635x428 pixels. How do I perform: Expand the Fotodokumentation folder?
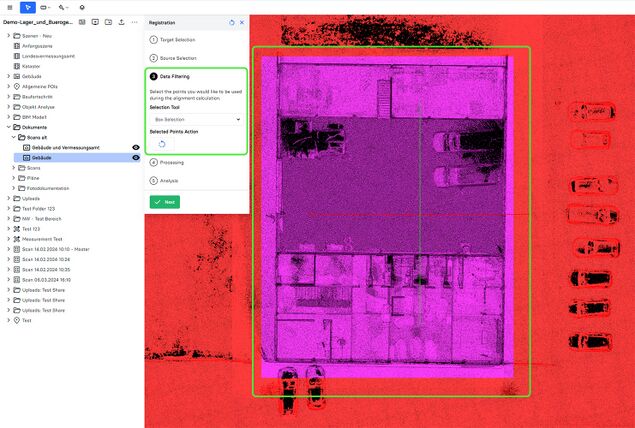(x=15, y=188)
